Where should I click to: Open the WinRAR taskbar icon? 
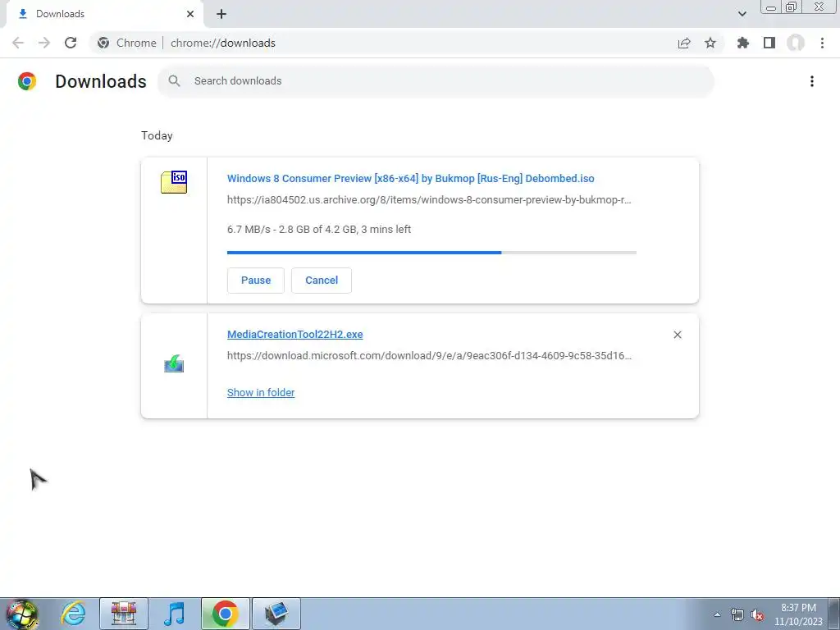[124, 614]
